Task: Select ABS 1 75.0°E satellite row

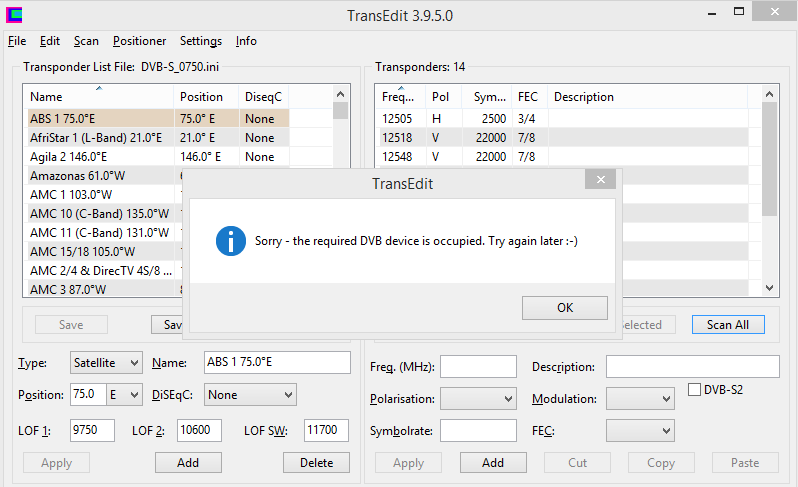Action: [x=159, y=119]
